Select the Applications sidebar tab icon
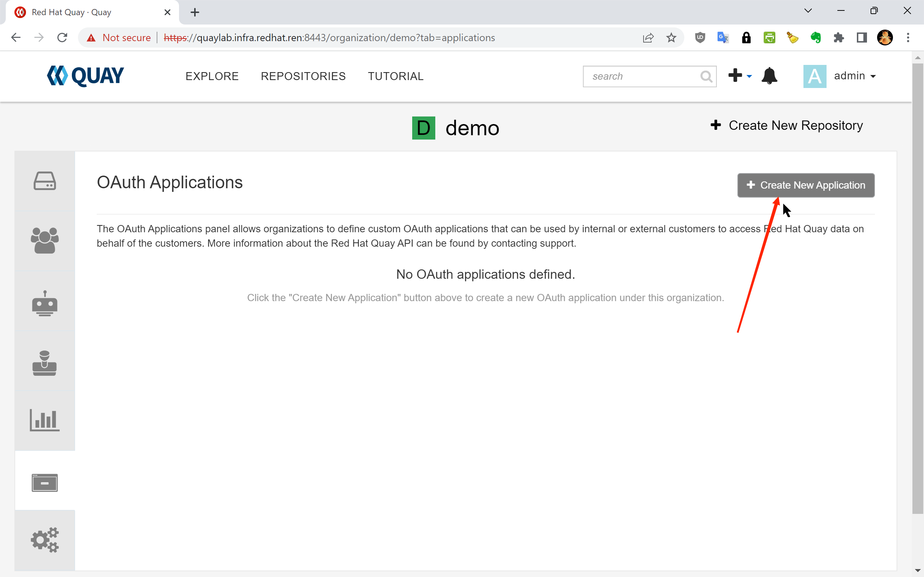The width and height of the screenshot is (924, 577). [45, 483]
